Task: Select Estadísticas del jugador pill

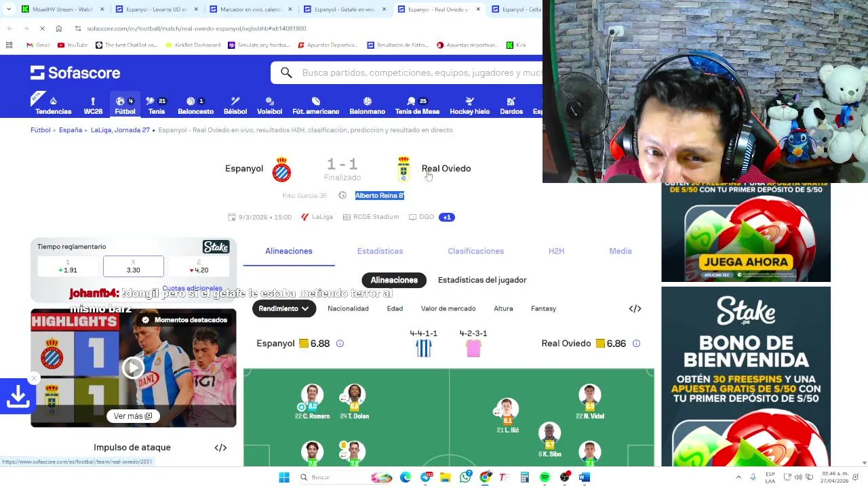Action: (x=482, y=280)
